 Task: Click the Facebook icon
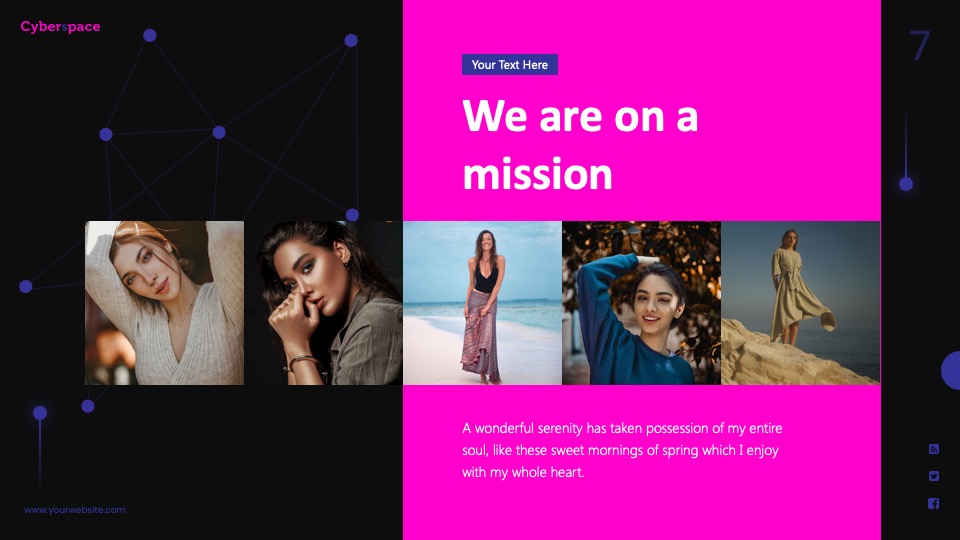tap(934, 503)
